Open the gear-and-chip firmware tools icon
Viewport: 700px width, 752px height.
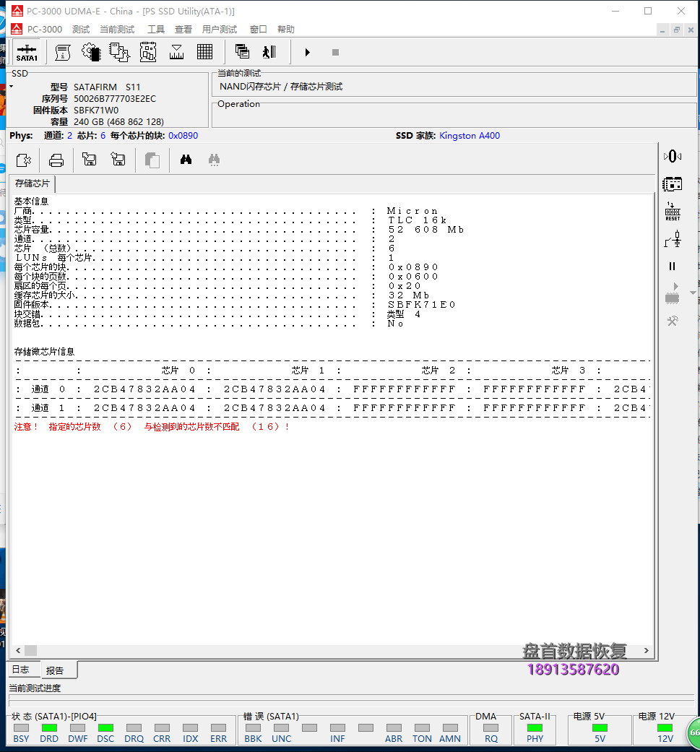click(91, 52)
